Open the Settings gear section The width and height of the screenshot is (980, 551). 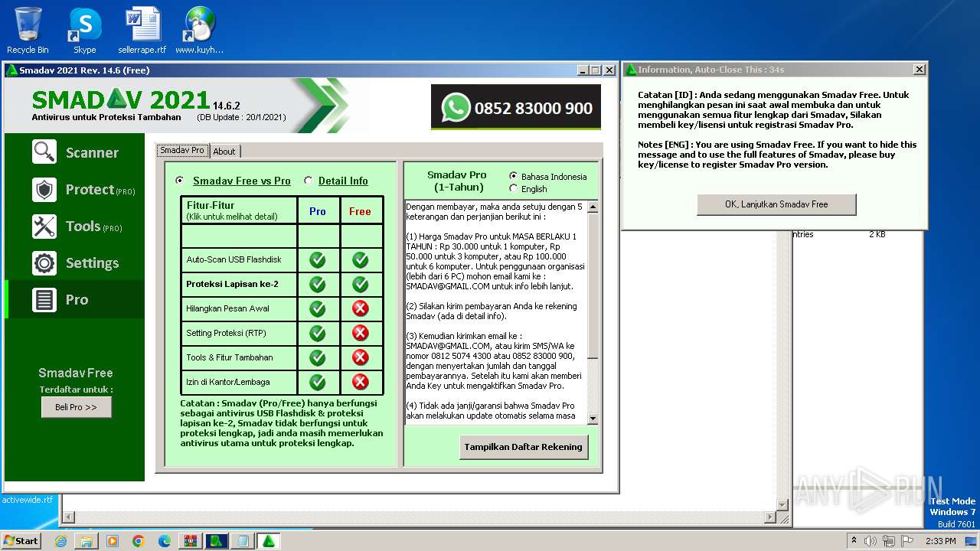click(x=75, y=262)
